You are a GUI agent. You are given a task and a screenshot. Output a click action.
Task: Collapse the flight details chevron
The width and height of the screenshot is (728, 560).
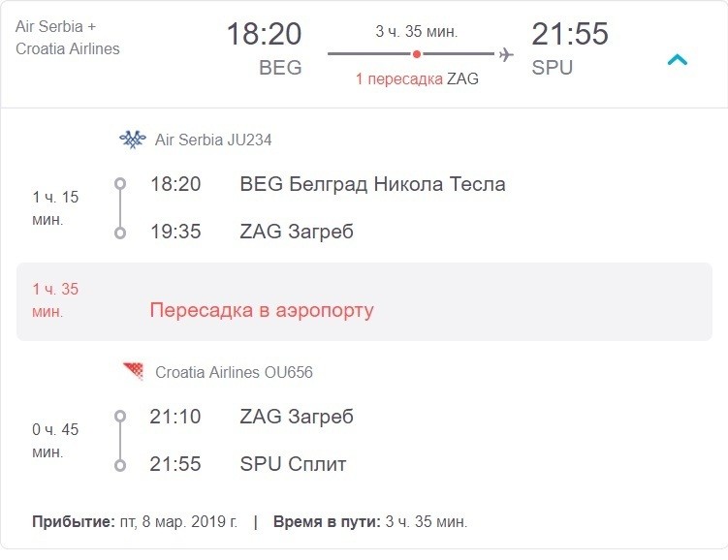(678, 60)
